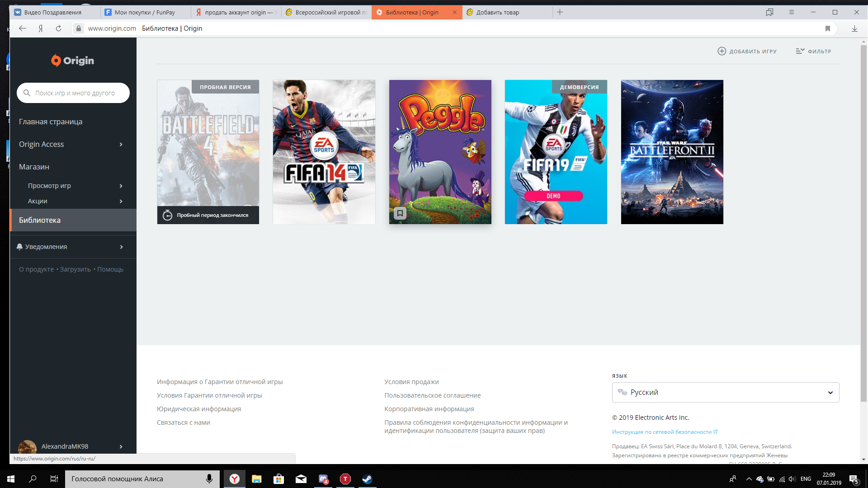Click the notifications bell icon
Viewport: 868px width, 488px height.
19,247
